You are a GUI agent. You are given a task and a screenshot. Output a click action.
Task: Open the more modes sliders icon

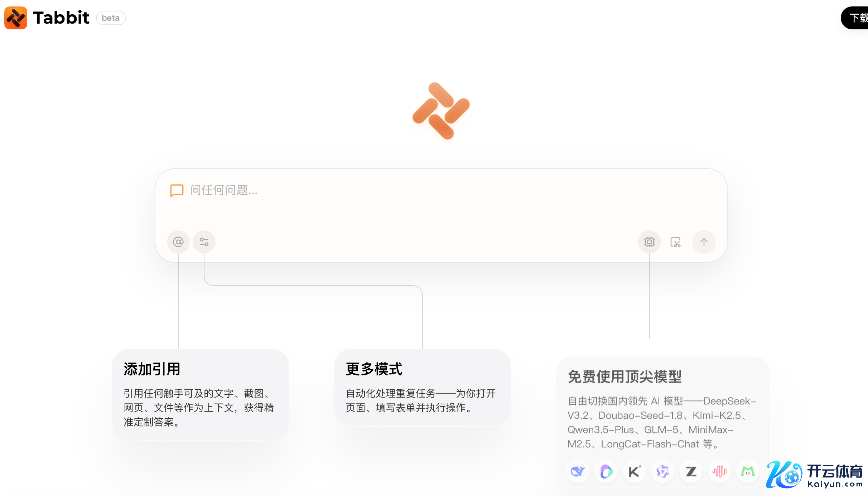pyautogui.click(x=204, y=242)
